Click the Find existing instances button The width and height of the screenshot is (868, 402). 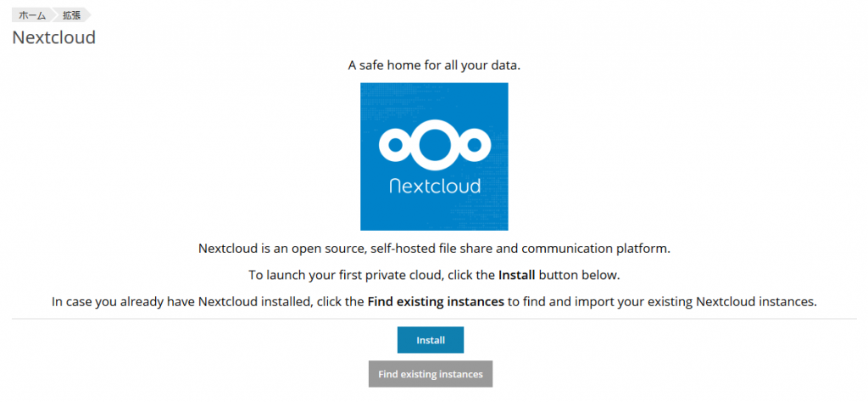[x=431, y=374]
